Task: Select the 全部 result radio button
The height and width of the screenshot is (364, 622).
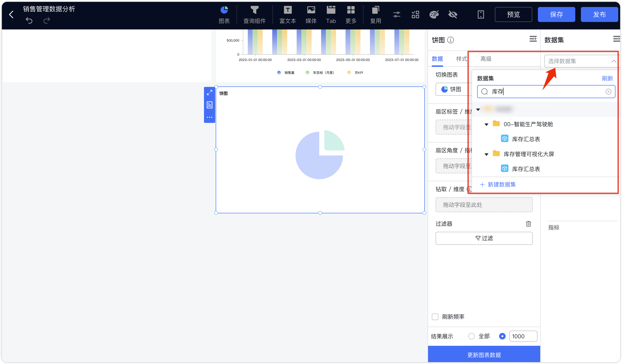Action: click(472, 336)
